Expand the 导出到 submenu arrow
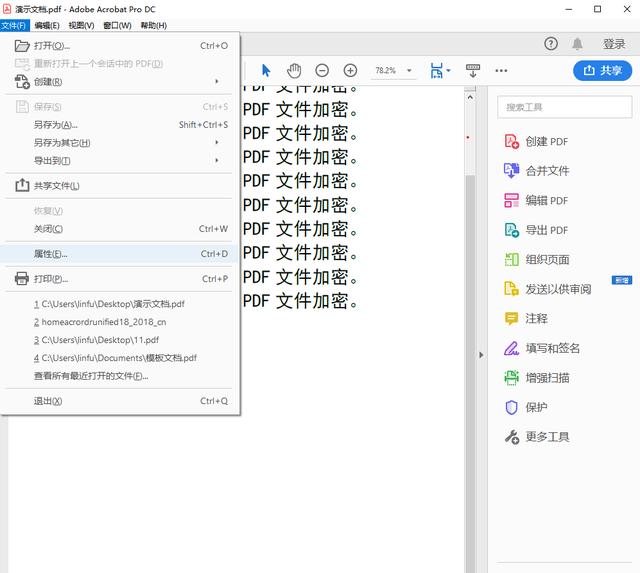This screenshot has width=640, height=573. [217, 160]
